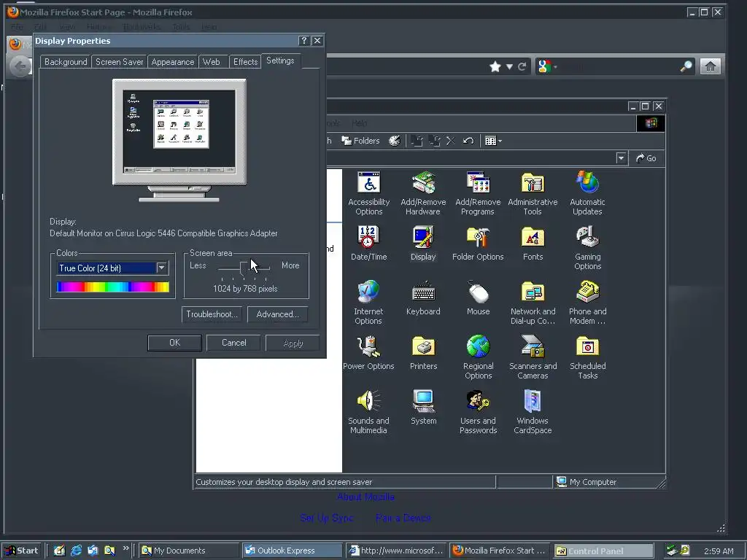Open the System applet
Screen dimensions: 747x560
click(423, 408)
